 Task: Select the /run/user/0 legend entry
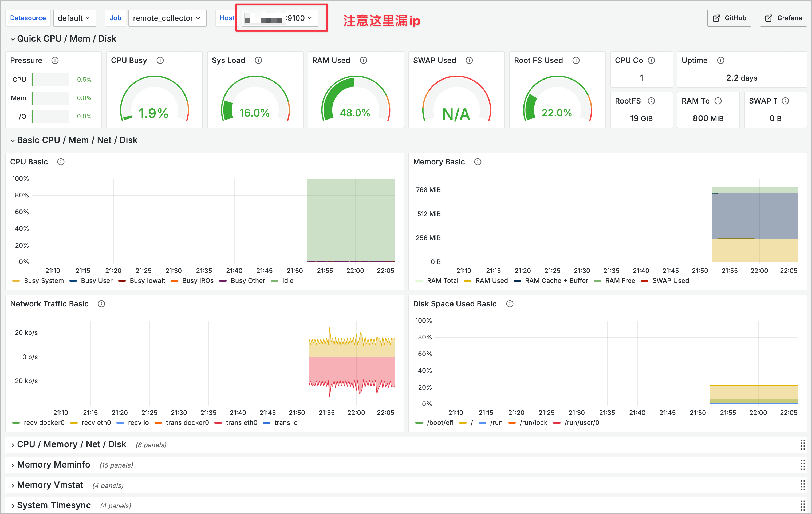(x=582, y=423)
